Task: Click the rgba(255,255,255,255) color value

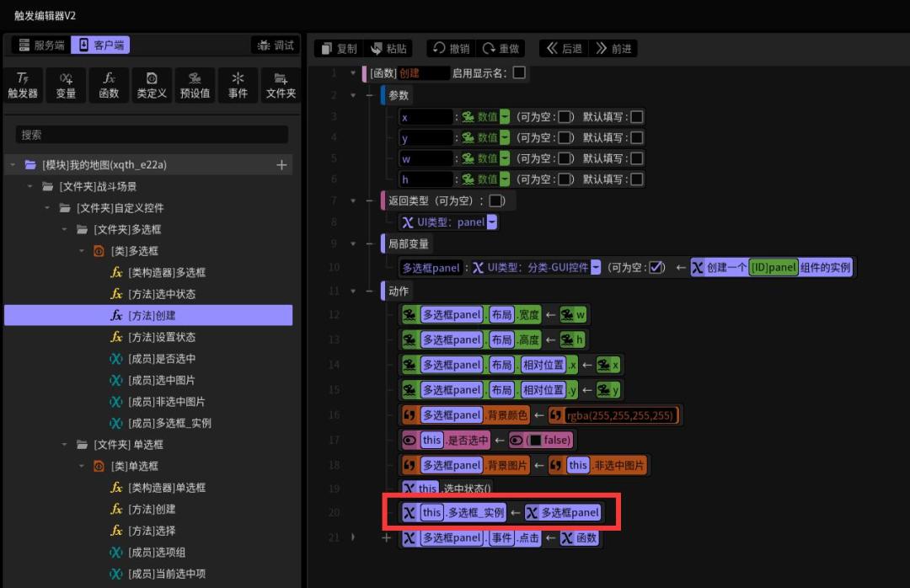Action: (620, 415)
